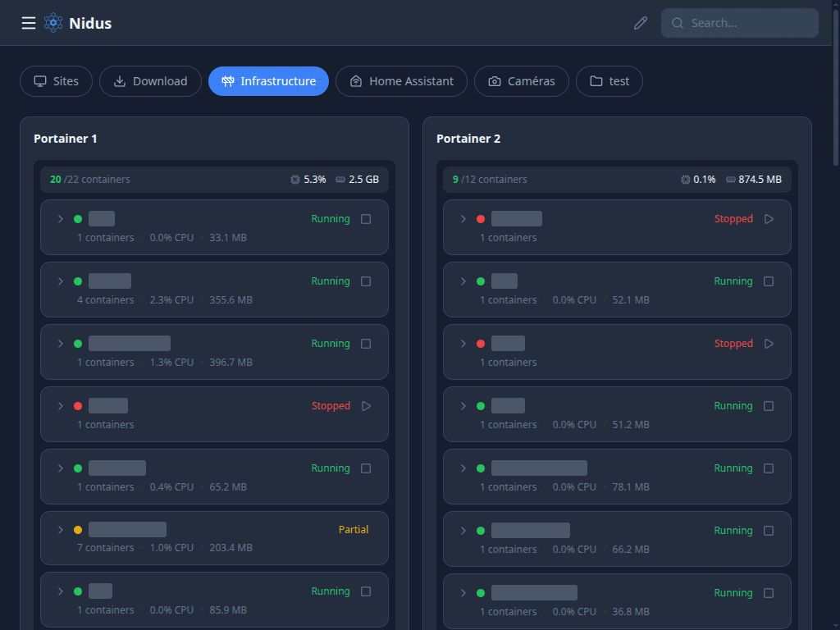Click the magnifier icon inside the search field
Viewport: 840px width, 630px height.
coord(678,23)
